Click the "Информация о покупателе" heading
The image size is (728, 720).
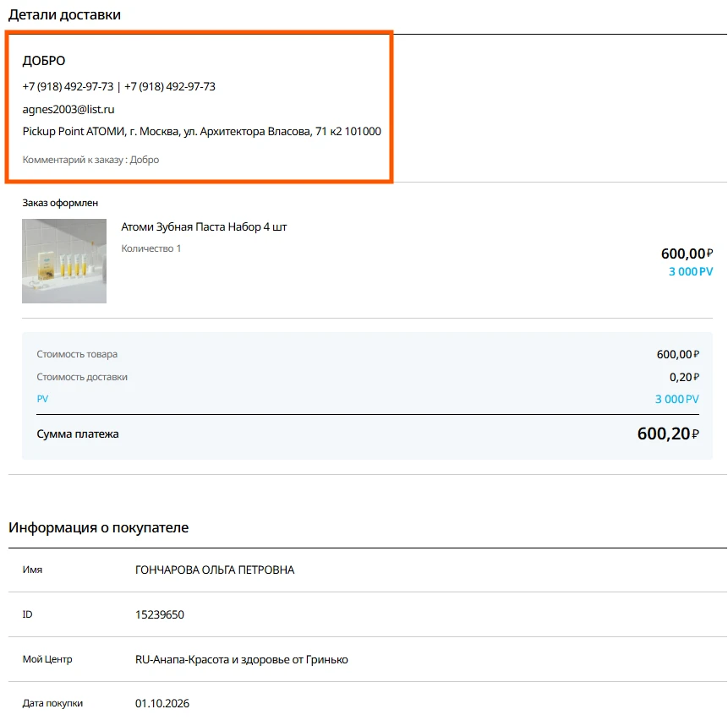[98, 527]
